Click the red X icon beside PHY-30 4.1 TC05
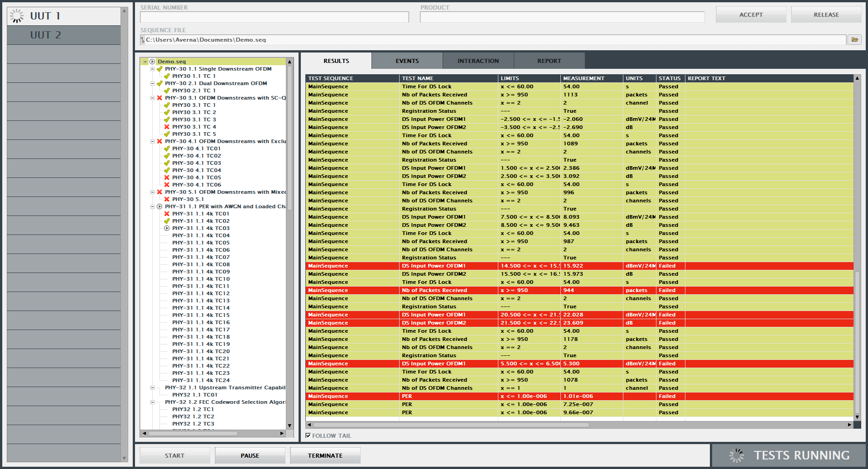Screen dimensions: 868x469 (167, 177)
